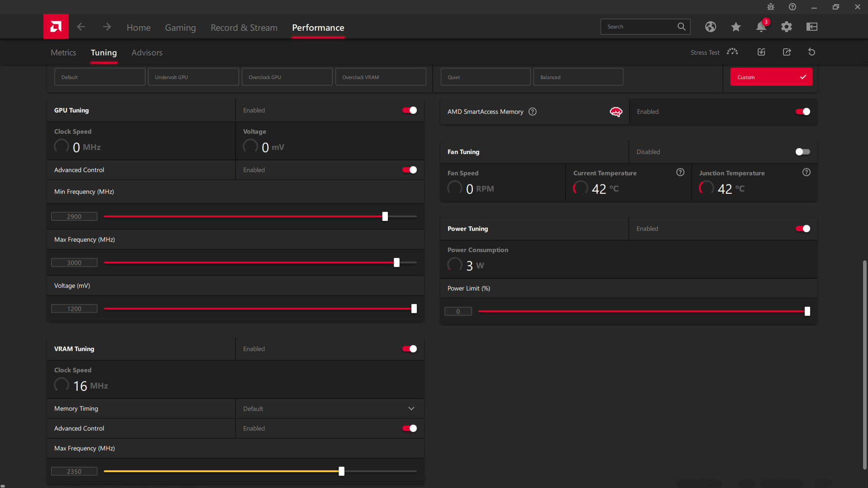Click the Stress Test label

(x=705, y=52)
